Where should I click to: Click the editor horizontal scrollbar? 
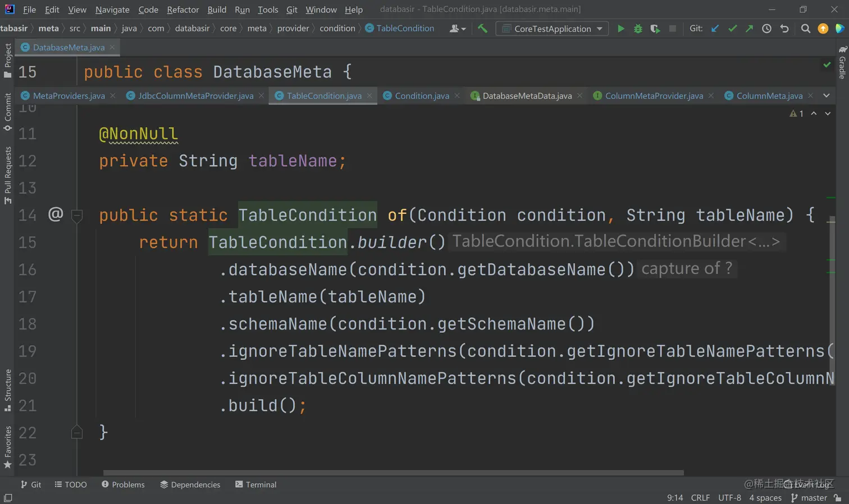(393, 473)
